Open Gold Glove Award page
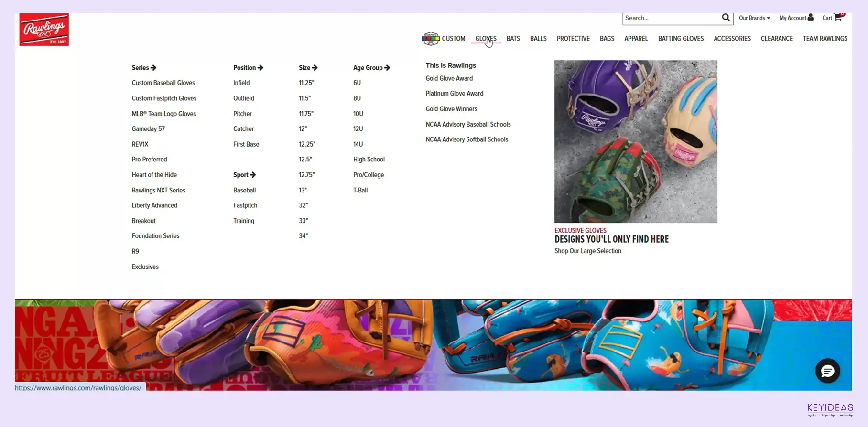Image resolution: width=868 pixels, height=427 pixels. [449, 78]
